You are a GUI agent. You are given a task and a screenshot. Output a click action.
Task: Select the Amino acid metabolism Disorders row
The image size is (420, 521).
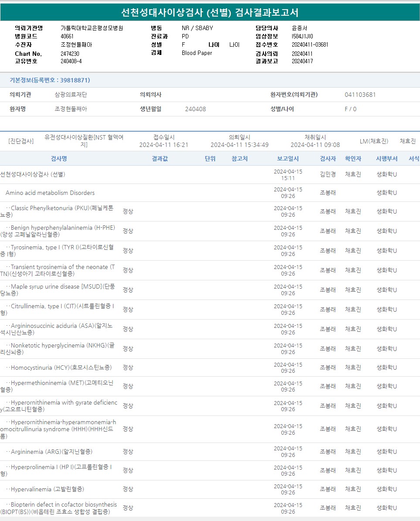(x=50, y=193)
